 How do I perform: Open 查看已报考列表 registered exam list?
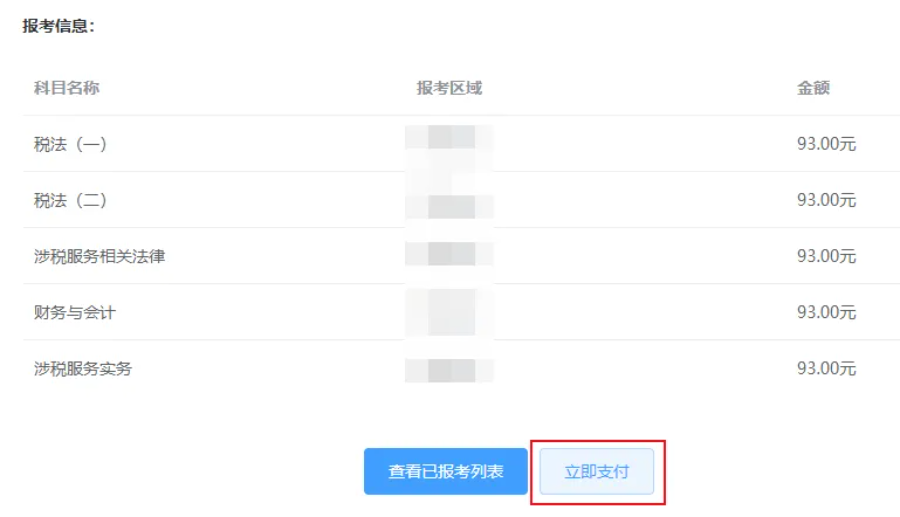click(445, 471)
